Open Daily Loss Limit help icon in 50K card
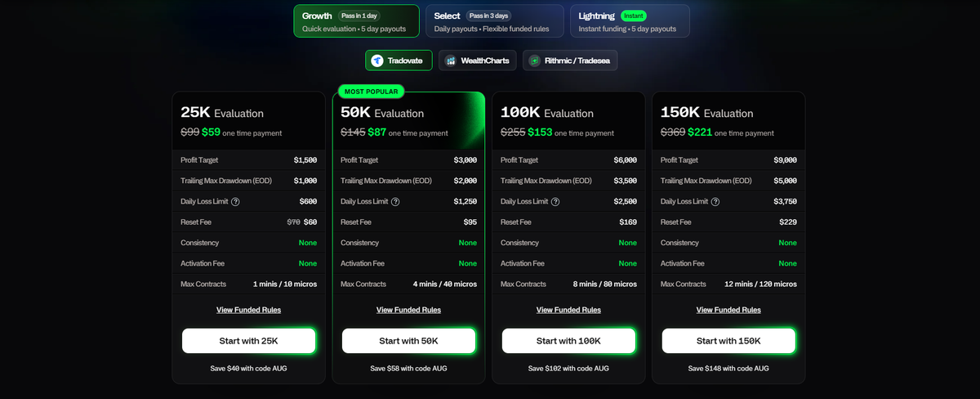Image resolution: width=980 pixels, height=399 pixels. [x=395, y=202]
